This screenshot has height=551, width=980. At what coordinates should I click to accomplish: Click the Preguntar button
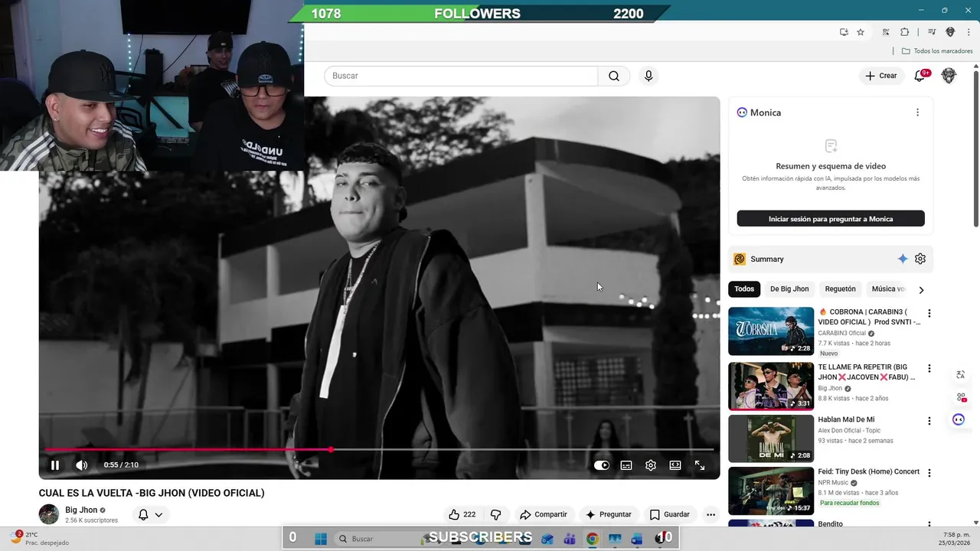pyautogui.click(x=608, y=514)
